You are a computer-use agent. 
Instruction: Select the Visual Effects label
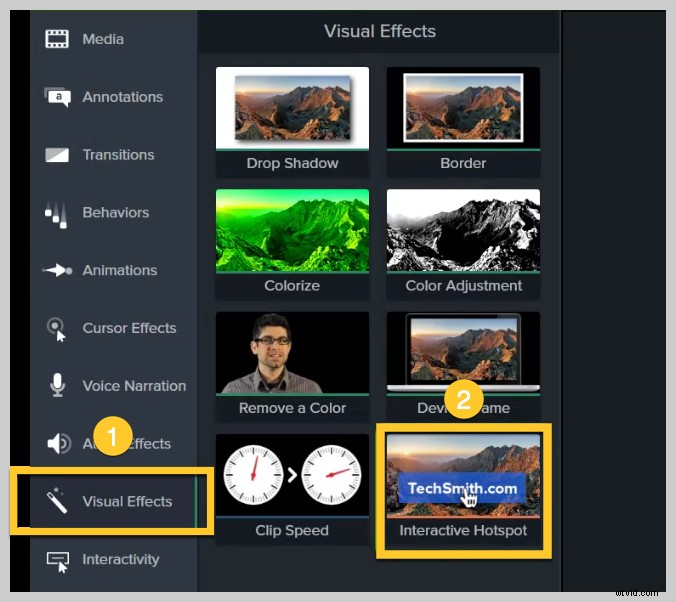(x=127, y=502)
